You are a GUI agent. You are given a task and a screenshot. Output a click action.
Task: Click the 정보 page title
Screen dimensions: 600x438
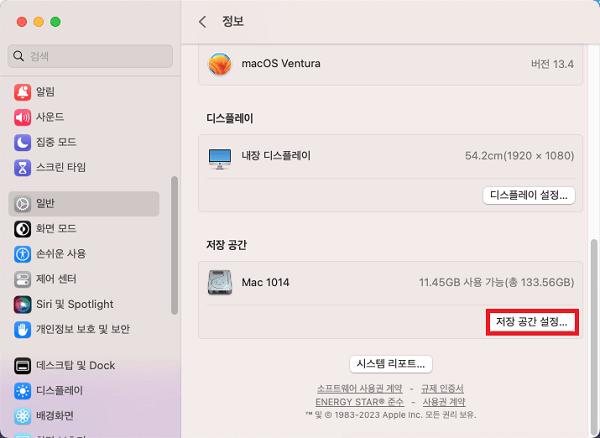point(233,21)
